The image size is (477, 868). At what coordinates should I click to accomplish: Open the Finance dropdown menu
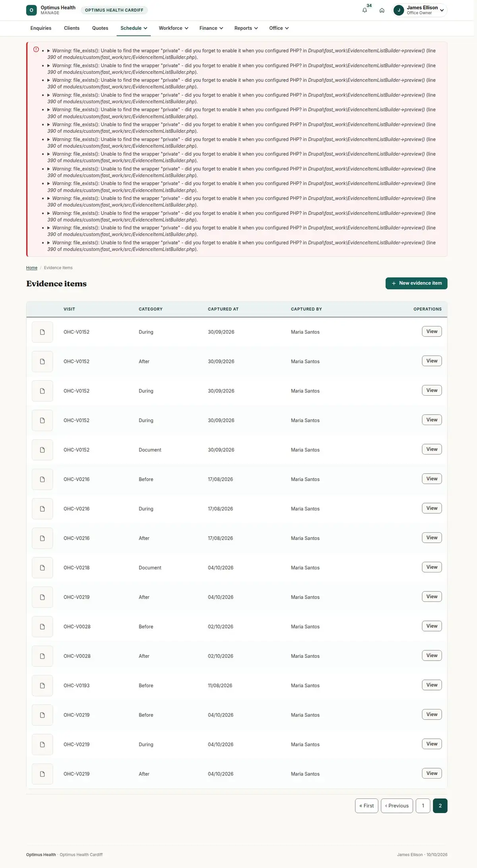(x=211, y=28)
